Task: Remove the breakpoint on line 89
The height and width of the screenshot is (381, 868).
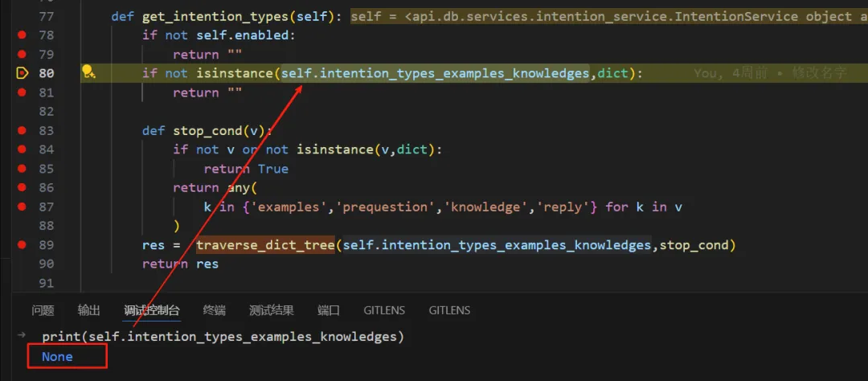Action: coord(22,245)
